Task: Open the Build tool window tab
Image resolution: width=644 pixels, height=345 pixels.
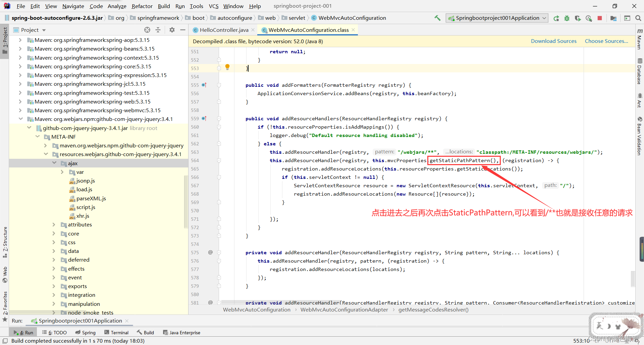Action: pyautogui.click(x=145, y=333)
